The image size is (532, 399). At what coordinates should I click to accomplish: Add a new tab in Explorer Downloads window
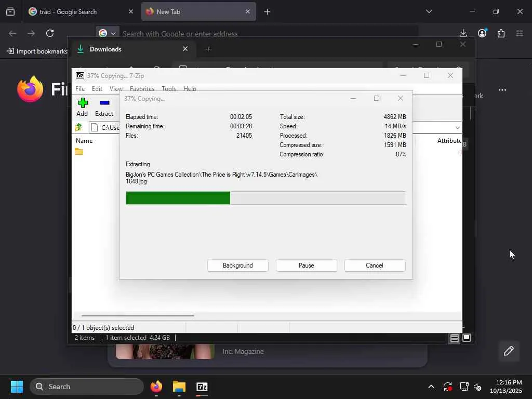pyautogui.click(x=208, y=49)
